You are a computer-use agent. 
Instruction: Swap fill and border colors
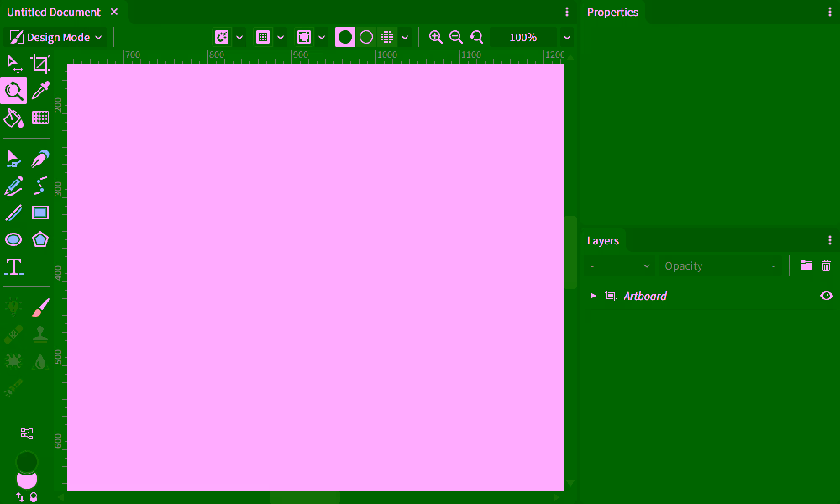tap(20, 497)
